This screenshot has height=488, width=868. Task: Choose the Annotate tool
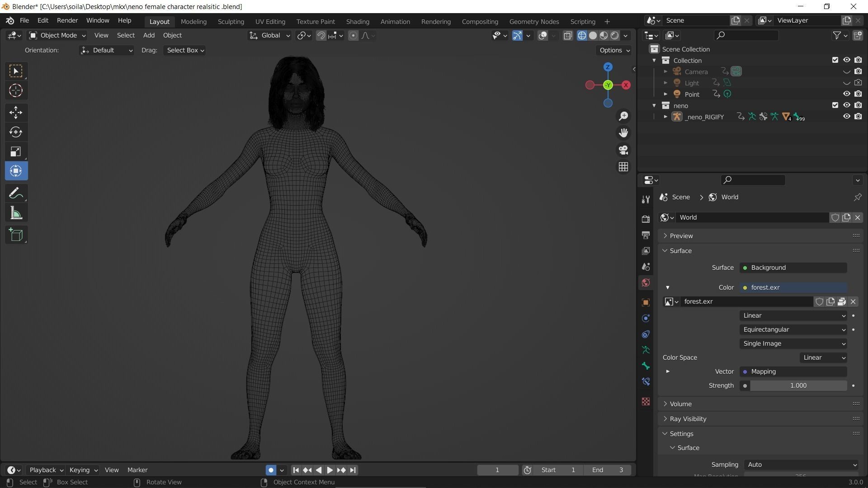tap(16, 193)
